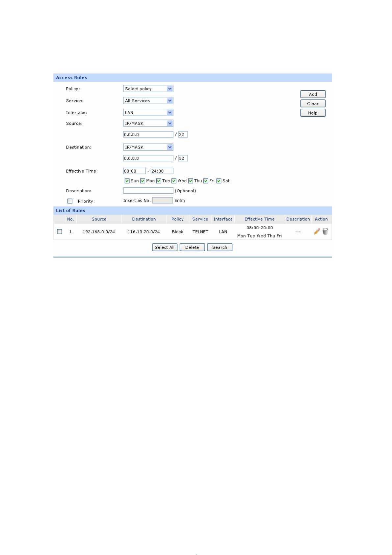Select the rule 1 row checkbox

point(60,232)
